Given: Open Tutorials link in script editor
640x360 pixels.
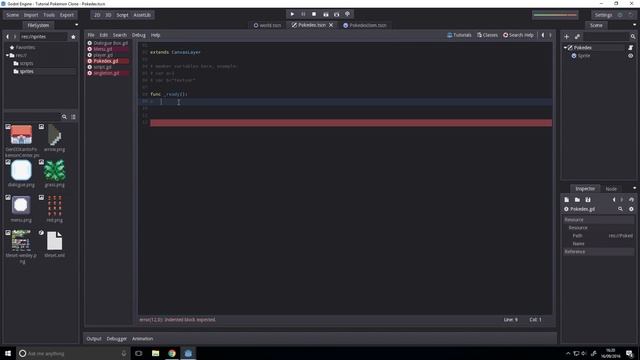Looking at the screenshot, I should click(x=459, y=35).
